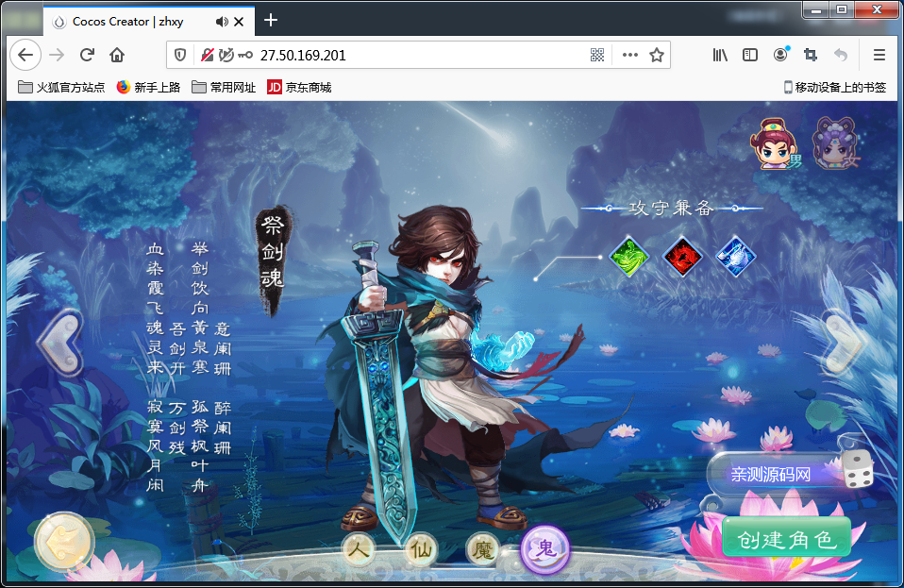Select the 鬼 race tab
This screenshot has width=904, height=588.
pyautogui.click(x=545, y=548)
